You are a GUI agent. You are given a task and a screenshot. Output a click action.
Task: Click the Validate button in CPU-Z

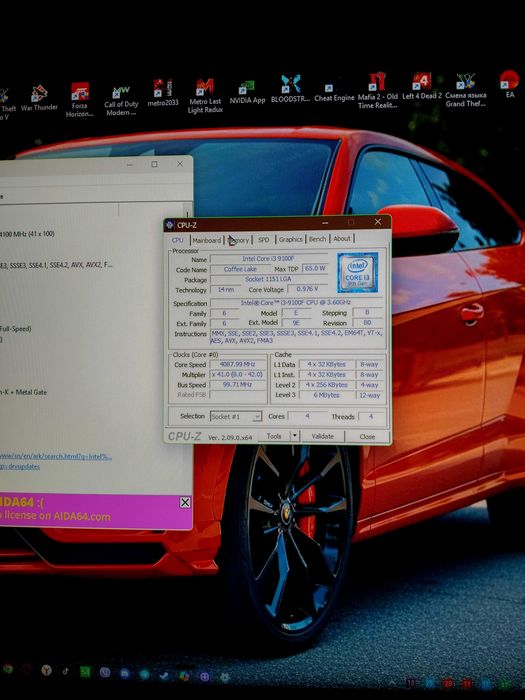point(323,436)
